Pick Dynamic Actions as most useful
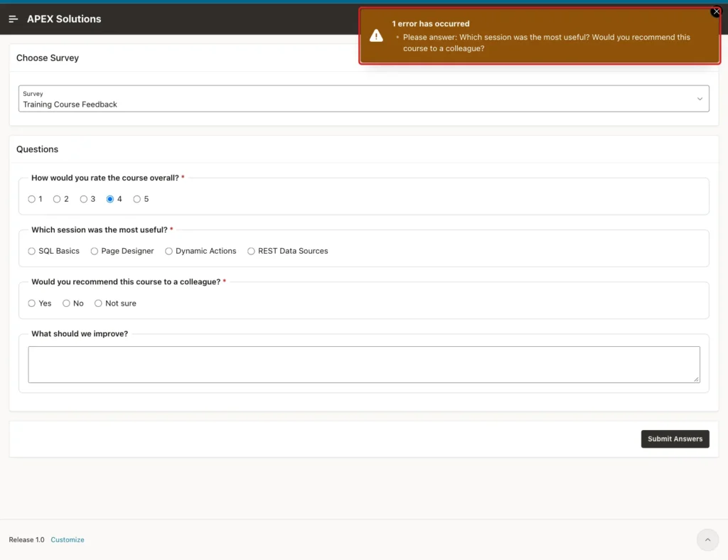This screenshot has width=728, height=560. (x=168, y=251)
